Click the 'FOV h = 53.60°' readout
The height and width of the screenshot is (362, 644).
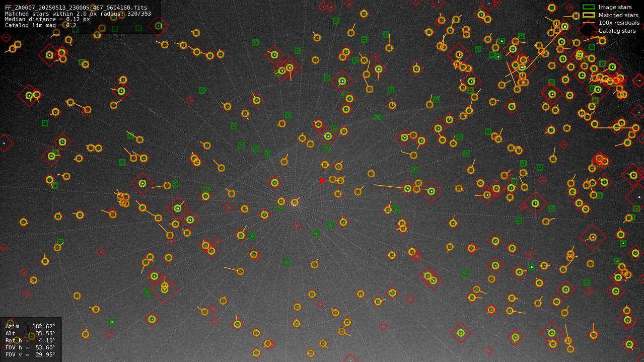30,347
